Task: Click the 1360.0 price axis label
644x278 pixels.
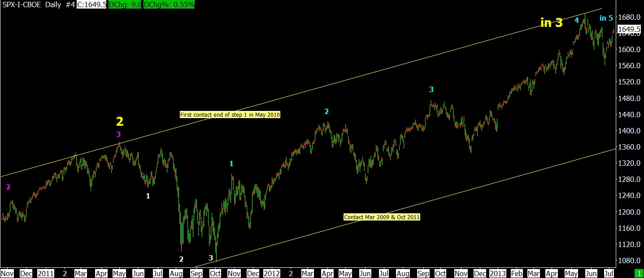Action: (629, 147)
